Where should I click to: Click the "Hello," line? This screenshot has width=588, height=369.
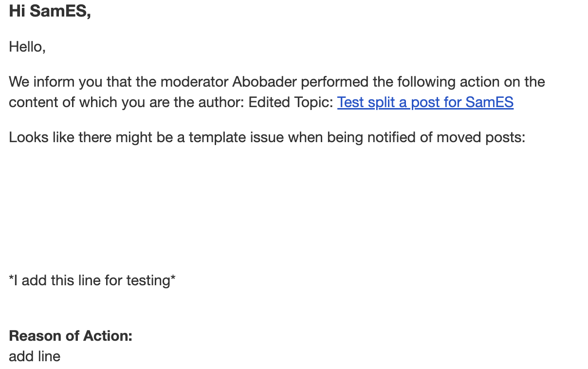point(27,47)
